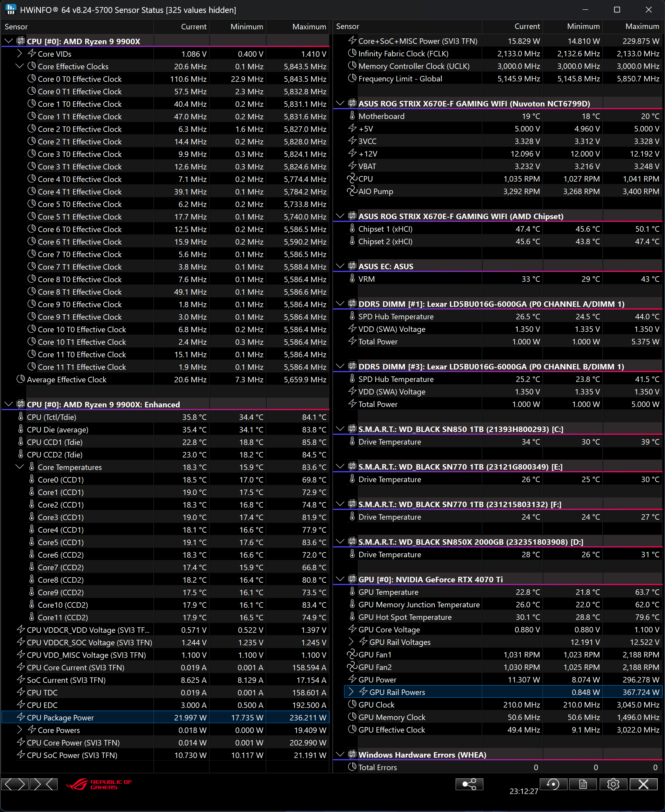Click the bolt icon beside +12V

click(x=352, y=153)
